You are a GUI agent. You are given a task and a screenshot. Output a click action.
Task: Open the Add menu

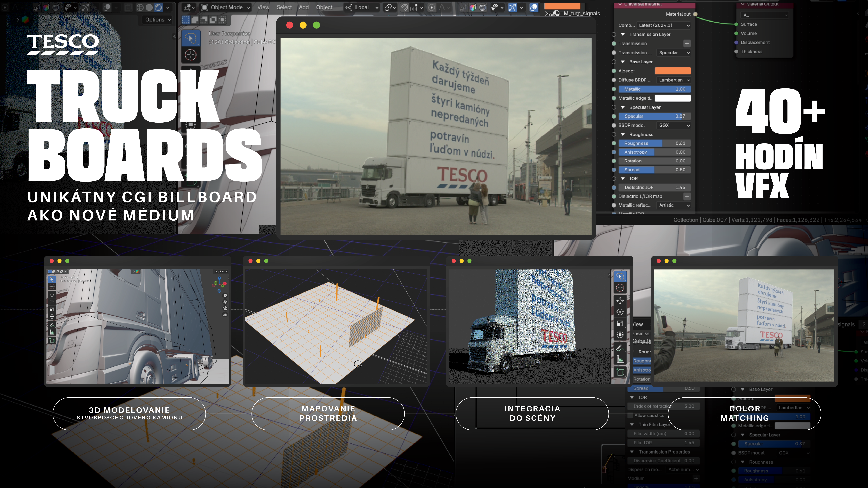304,7
